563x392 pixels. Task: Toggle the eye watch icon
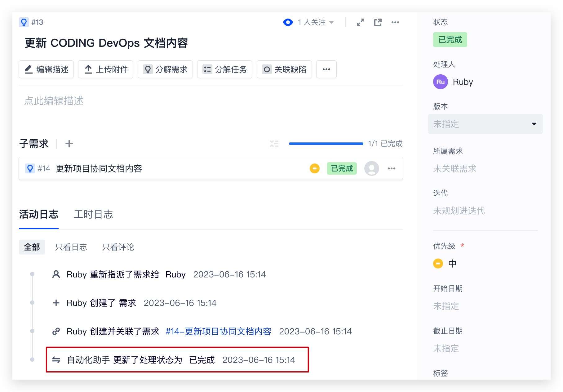tap(288, 22)
